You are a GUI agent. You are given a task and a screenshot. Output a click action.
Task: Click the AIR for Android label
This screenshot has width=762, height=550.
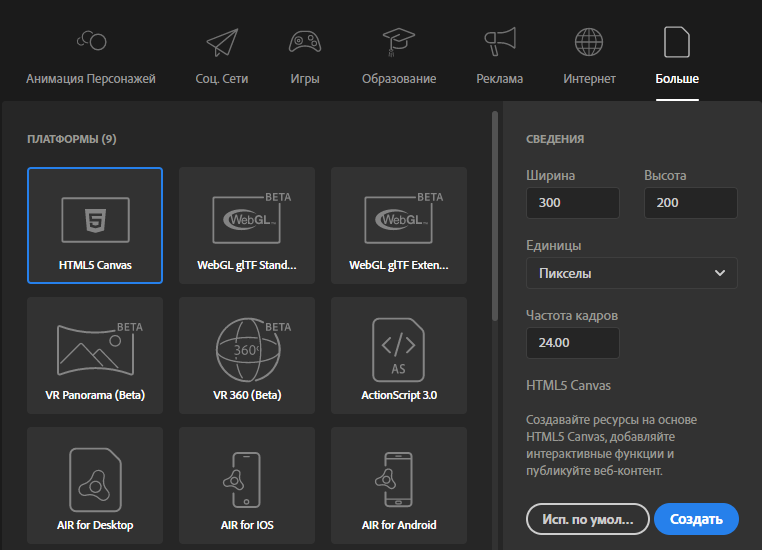point(399,525)
